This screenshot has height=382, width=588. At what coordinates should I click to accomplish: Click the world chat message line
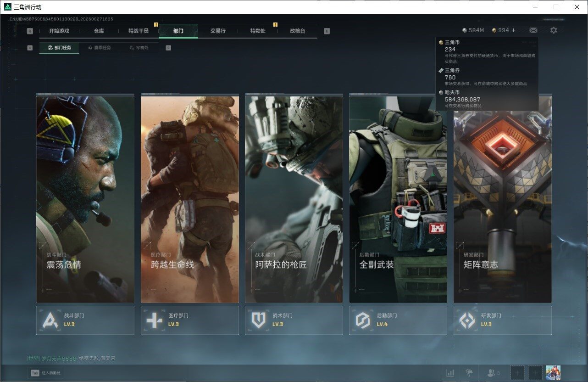71,358
